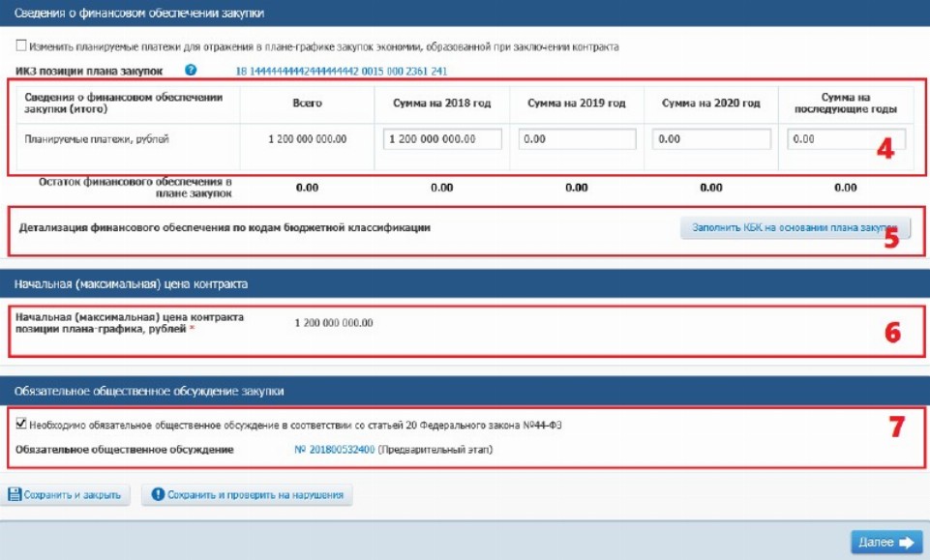The width and height of the screenshot is (930, 560).
Task: Enable the Изменить планируемые платежи checkbox
Action: point(21,46)
